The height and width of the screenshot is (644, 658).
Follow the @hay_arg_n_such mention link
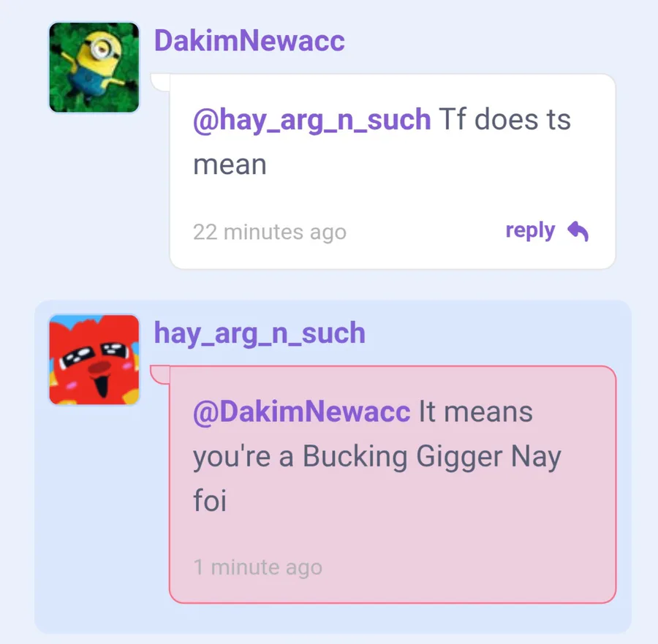coord(311,120)
